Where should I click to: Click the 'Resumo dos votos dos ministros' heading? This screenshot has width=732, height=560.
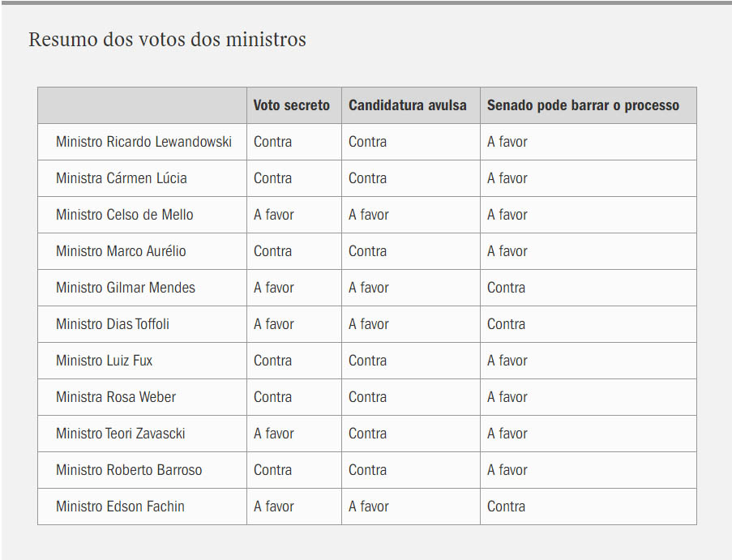167,40
